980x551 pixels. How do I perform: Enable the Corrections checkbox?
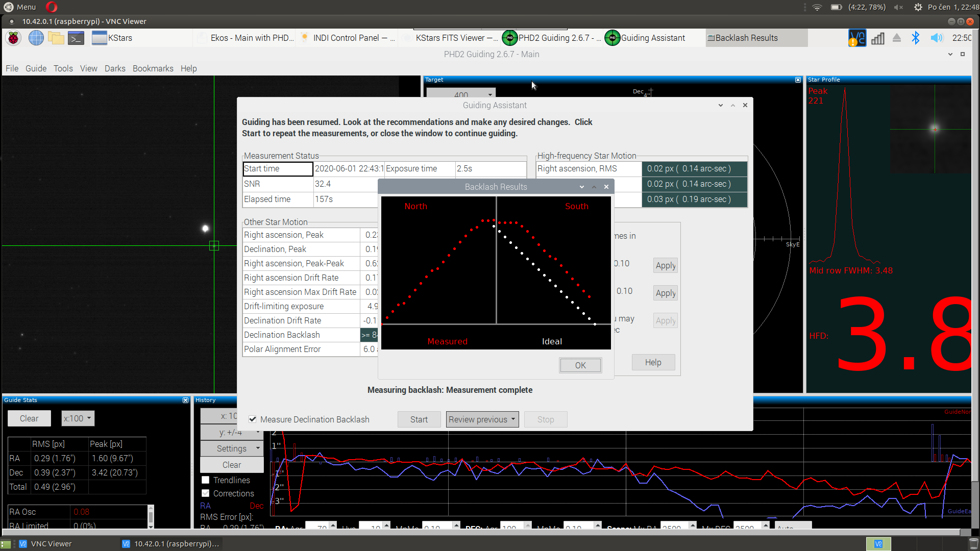[206, 493]
